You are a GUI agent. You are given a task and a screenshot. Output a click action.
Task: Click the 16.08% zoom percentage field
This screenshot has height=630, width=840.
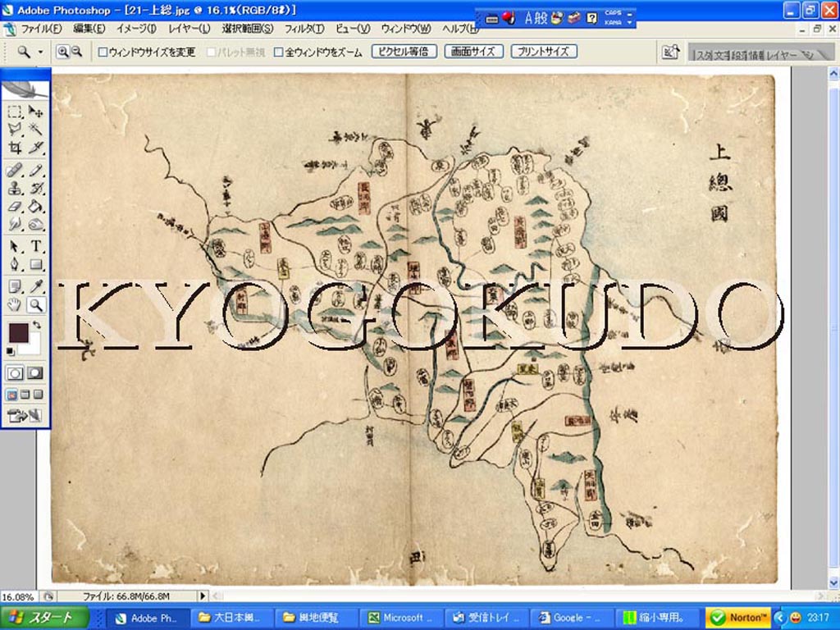point(19,596)
